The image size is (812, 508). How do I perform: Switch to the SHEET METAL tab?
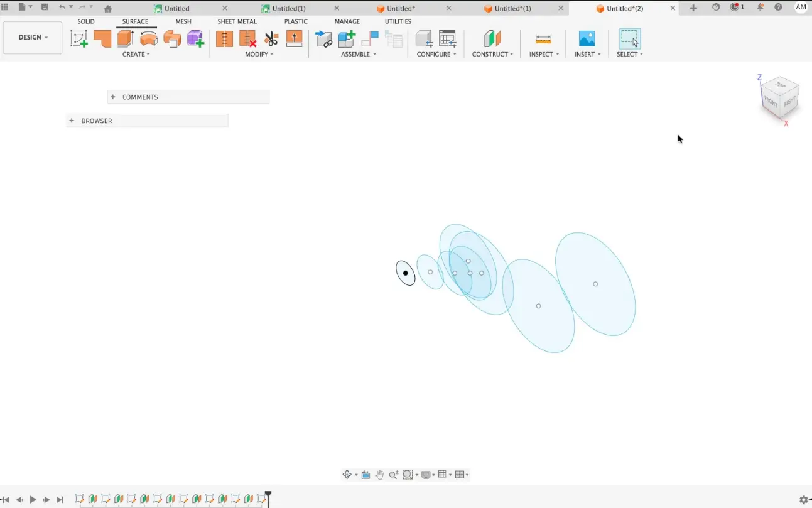coord(237,21)
